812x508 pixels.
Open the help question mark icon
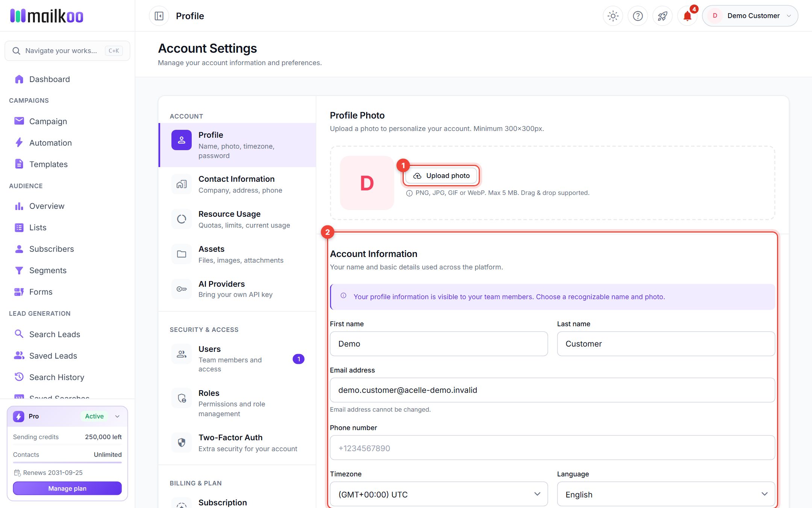click(x=638, y=16)
